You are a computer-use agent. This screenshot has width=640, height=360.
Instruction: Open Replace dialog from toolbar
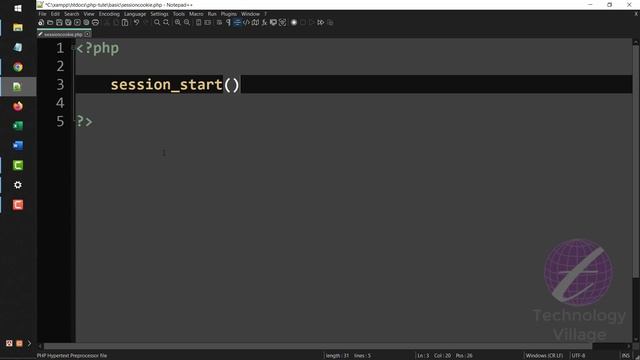coord(166,22)
